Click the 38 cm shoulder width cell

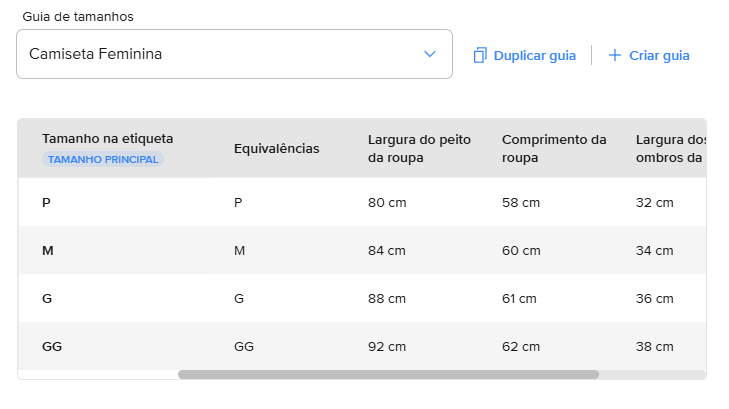tap(655, 347)
